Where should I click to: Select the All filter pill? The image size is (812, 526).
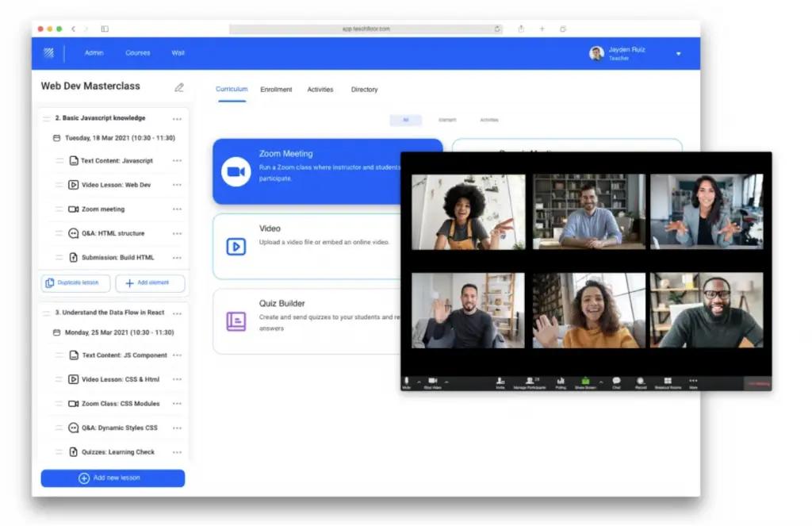[405, 121]
